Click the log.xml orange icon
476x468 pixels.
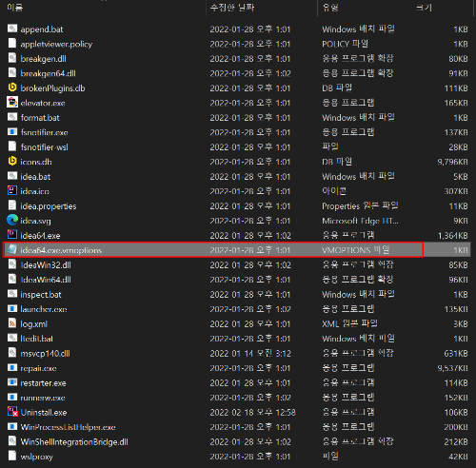[12, 323]
